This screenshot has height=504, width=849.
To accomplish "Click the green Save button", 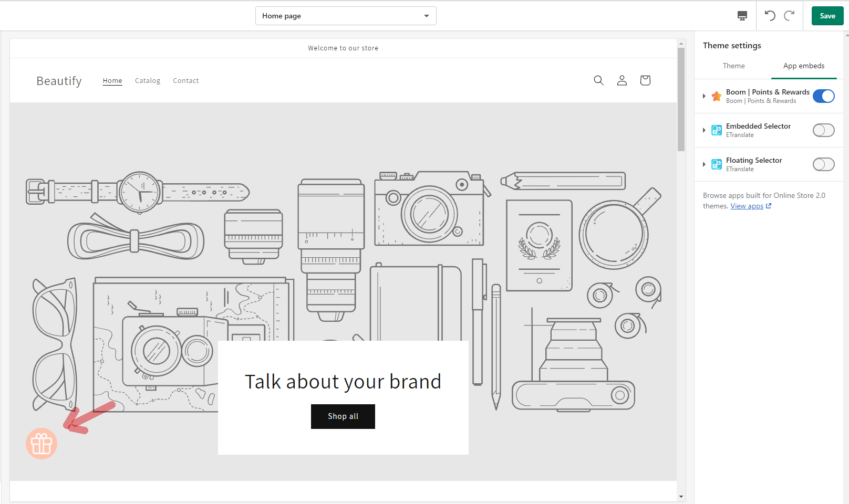I will [827, 16].
